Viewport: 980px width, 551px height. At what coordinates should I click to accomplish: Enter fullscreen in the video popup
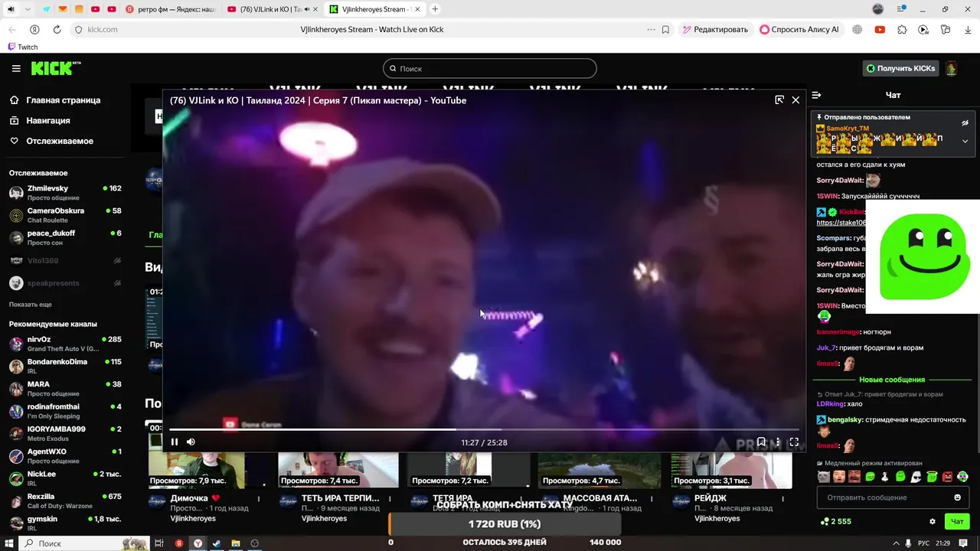(x=794, y=442)
